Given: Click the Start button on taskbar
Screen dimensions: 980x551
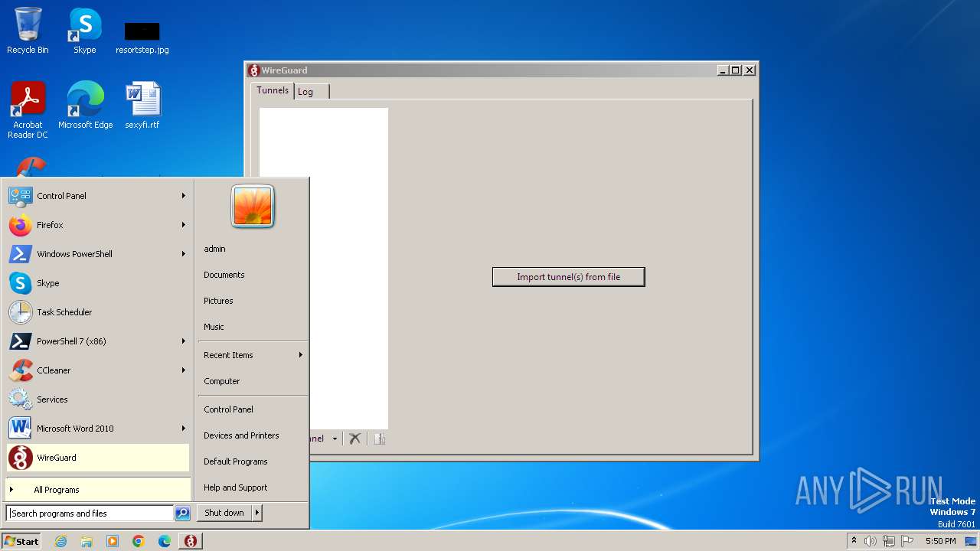Looking at the screenshot, I should (x=21, y=541).
